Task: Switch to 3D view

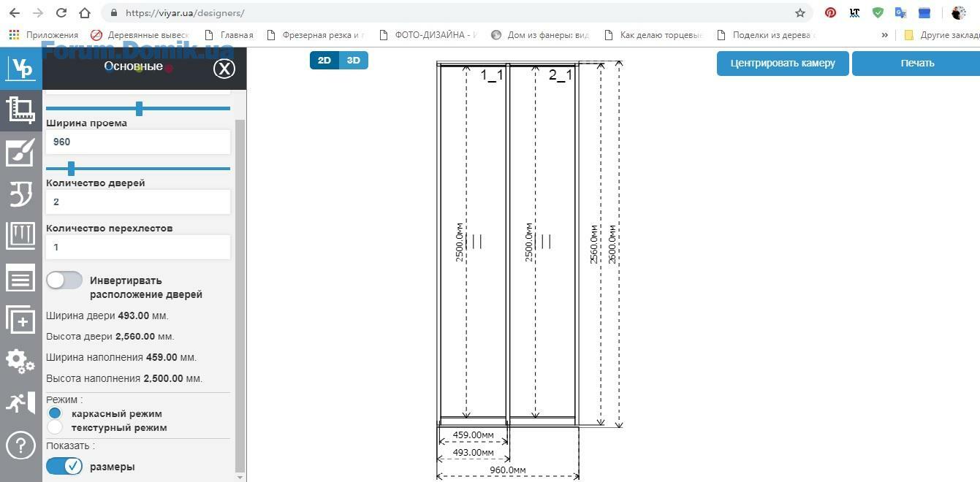Action: (x=354, y=61)
